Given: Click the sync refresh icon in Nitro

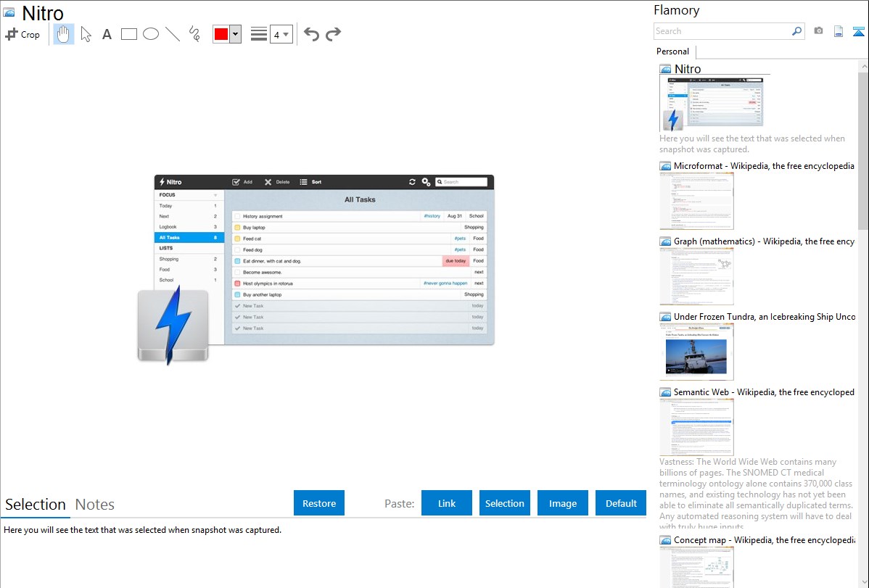Looking at the screenshot, I should click(412, 182).
